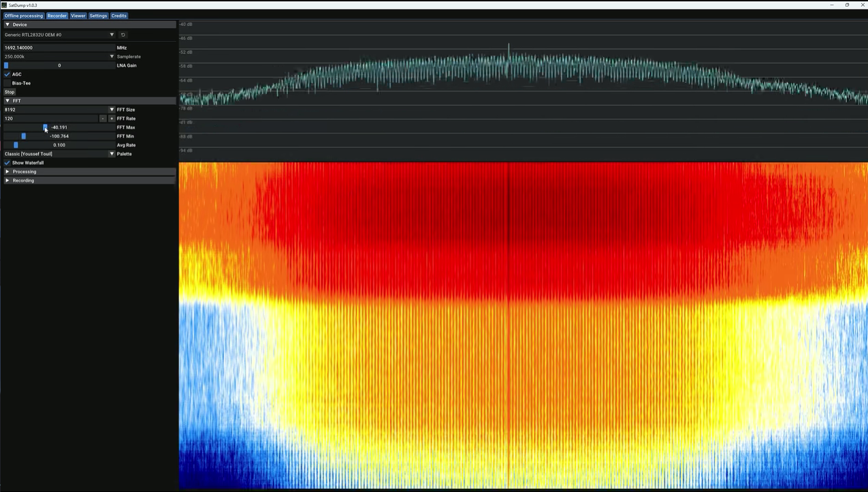Decrease FFT Rate with minus button
The height and width of the screenshot is (492, 868).
tap(103, 119)
